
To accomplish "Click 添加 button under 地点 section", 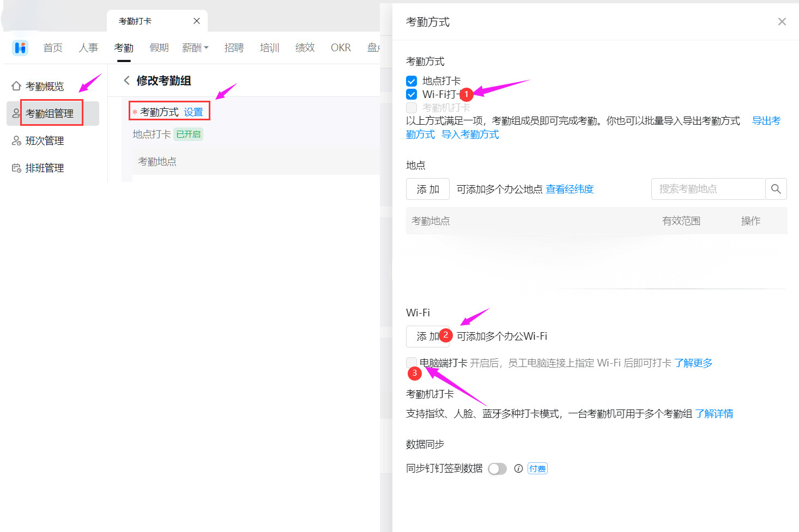I will coord(427,189).
